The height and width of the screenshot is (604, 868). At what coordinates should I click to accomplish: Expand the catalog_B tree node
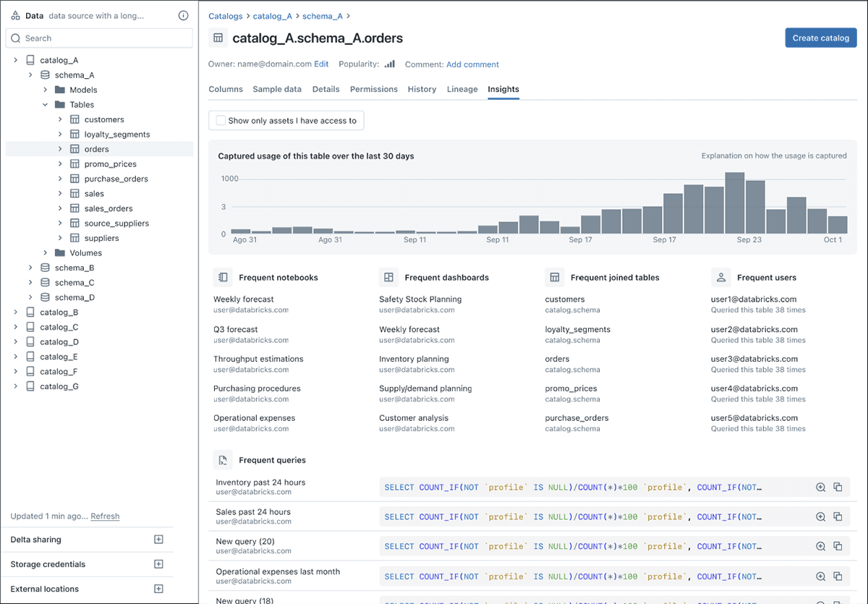tap(16, 312)
